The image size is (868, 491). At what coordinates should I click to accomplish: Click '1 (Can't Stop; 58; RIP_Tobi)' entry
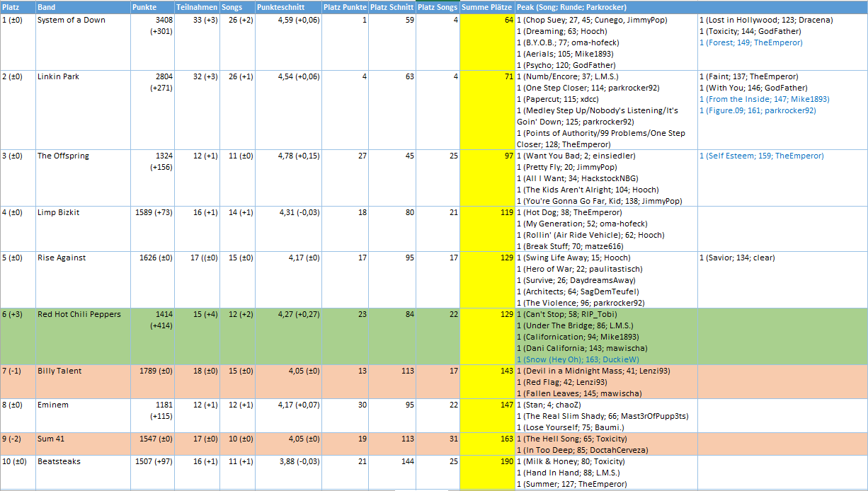point(568,314)
